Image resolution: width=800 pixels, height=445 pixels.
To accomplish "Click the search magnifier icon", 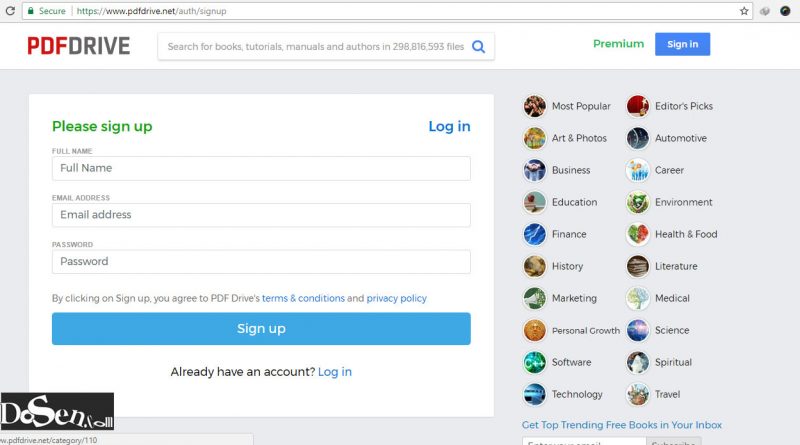I will [478, 47].
